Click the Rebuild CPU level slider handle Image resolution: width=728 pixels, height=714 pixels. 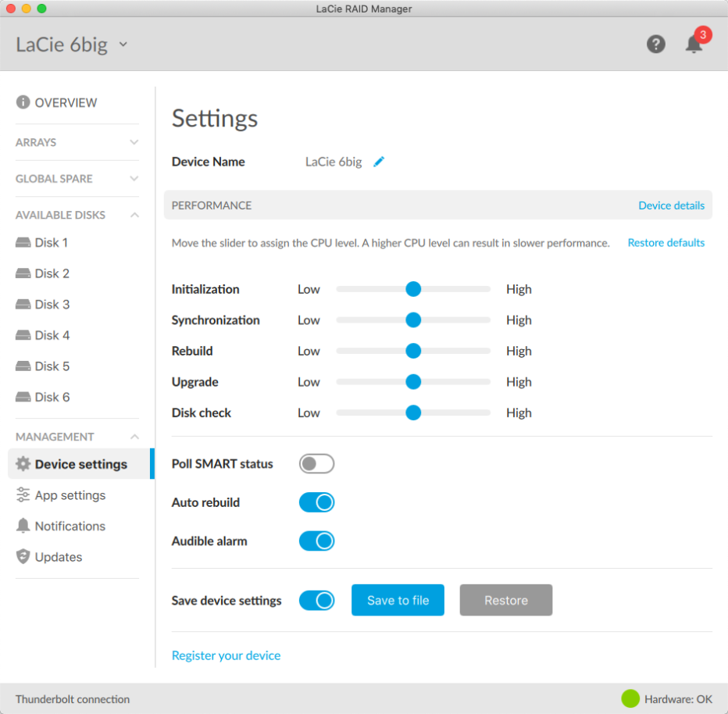[413, 351]
